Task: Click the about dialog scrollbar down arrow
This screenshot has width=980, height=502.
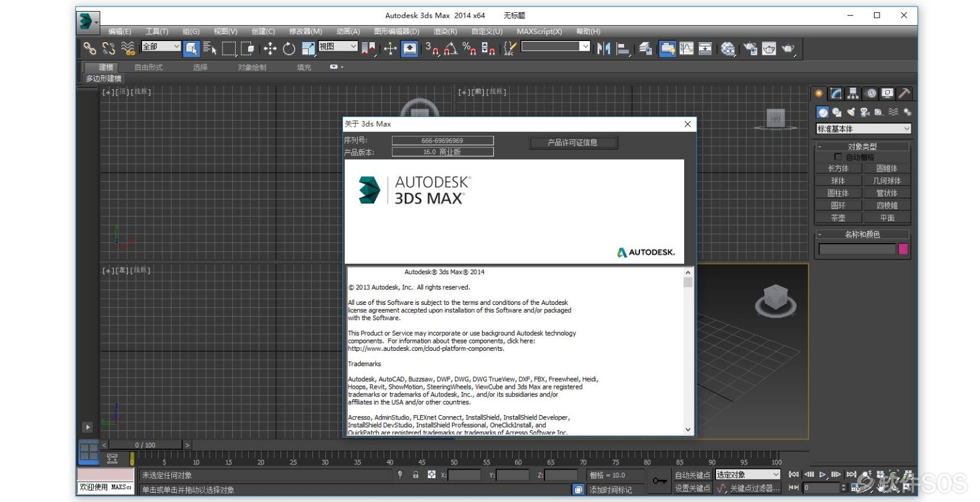Action: pyautogui.click(x=688, y=430)
